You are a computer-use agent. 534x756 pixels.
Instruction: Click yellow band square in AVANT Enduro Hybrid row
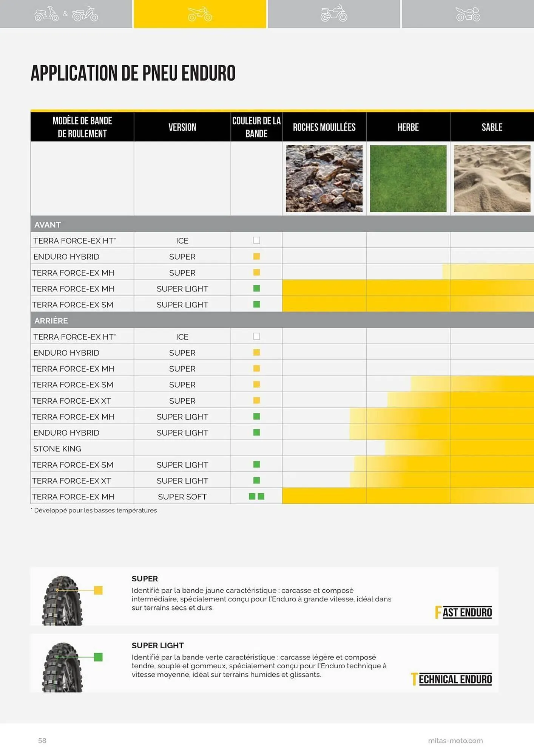(256, 256)
